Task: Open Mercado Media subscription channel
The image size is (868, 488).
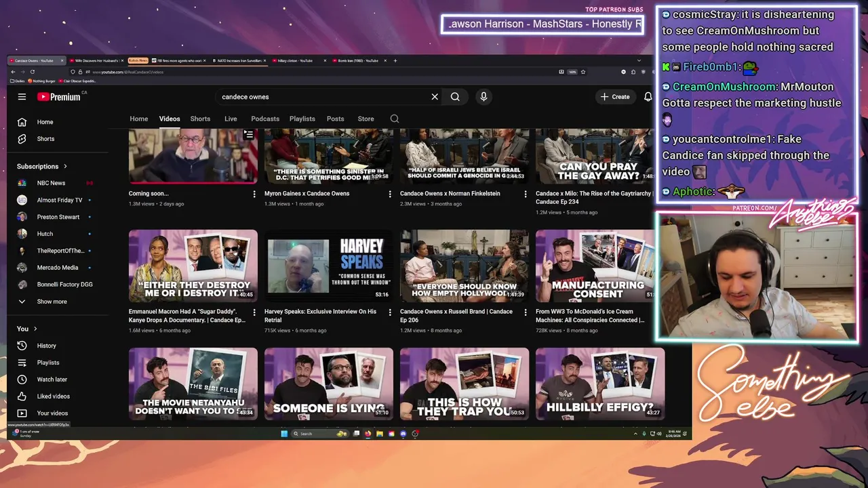Action: click(x=57, y=268)
